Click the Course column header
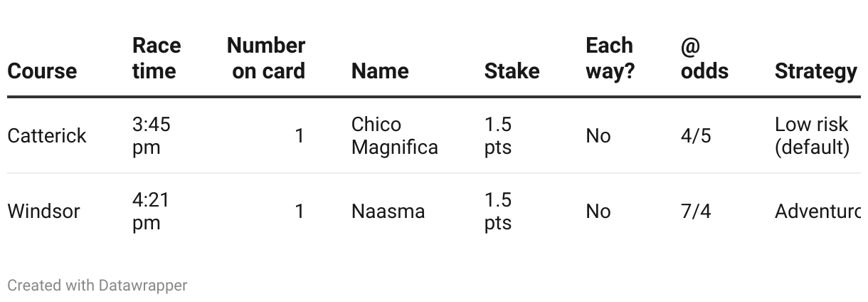 tap(42, 71)
